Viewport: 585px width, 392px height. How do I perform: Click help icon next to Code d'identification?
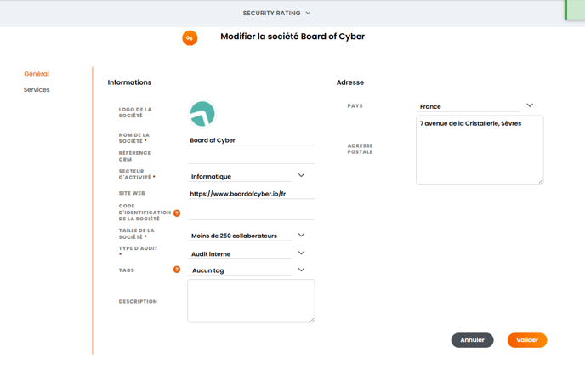(x=177, y=213)
